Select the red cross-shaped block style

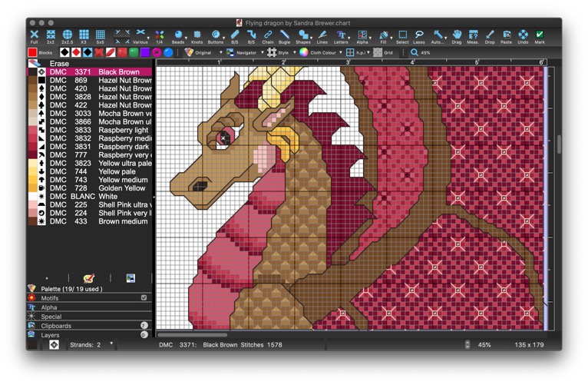pos(99,52)
